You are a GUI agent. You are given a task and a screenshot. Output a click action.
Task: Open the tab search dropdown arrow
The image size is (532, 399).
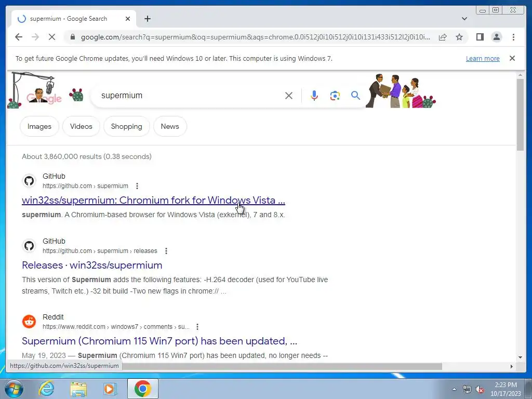[x=464, y=19]
